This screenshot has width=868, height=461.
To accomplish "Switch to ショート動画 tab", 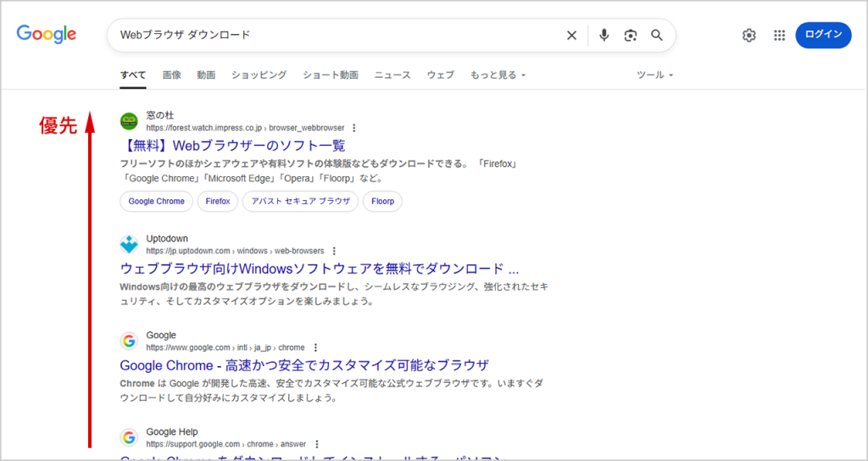I will (331, 75).
